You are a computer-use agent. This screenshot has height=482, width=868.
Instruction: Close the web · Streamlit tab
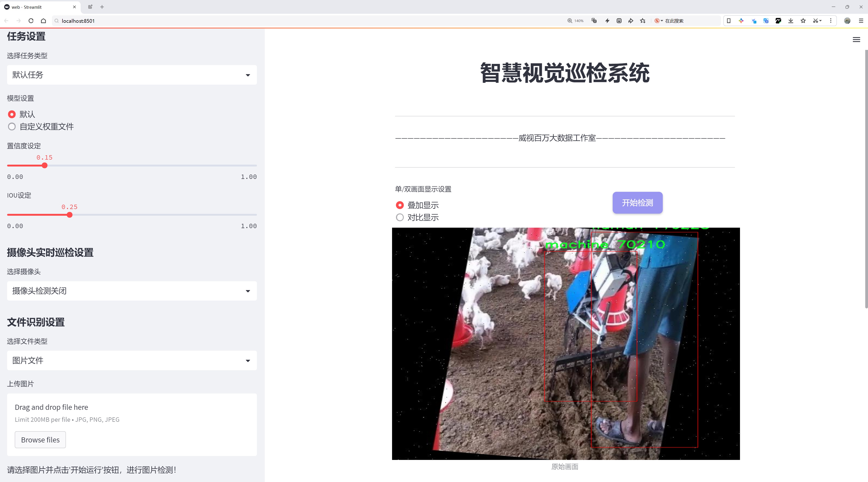click(74, 7)
